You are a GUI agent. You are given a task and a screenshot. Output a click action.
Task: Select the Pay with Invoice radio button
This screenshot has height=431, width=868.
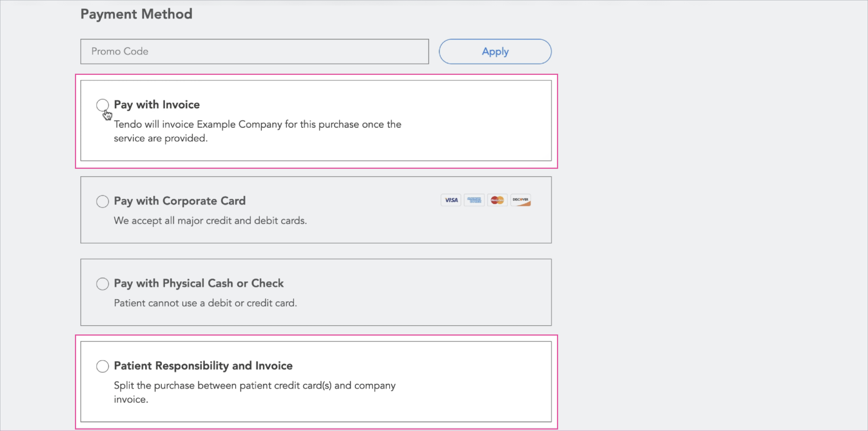[102, 105]
